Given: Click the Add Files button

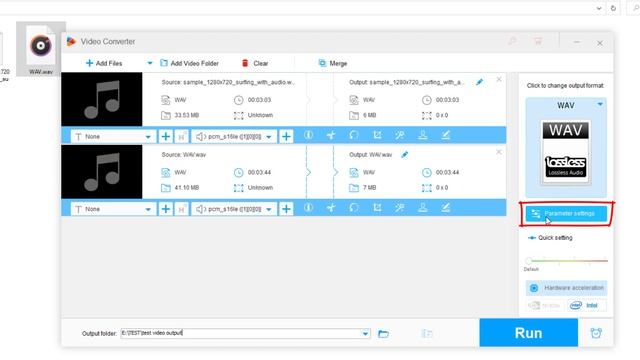Looking at the screenshot, I should coord(104,63).
